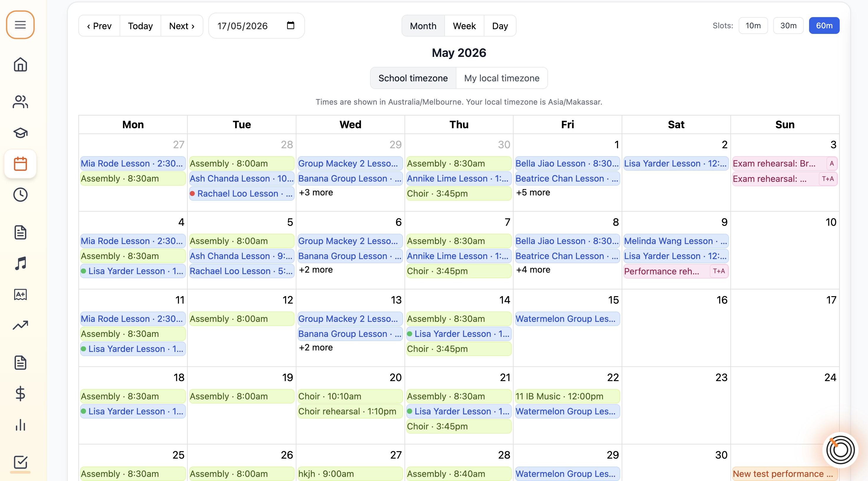Click the 17/05/2026 date field
The width and height of the screenshot is (868, 481).
point(256,26)
